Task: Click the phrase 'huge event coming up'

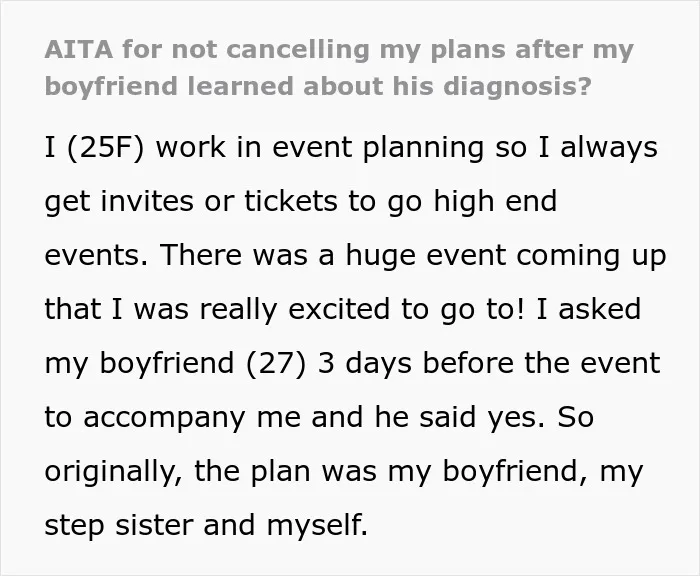Action: 506,255
